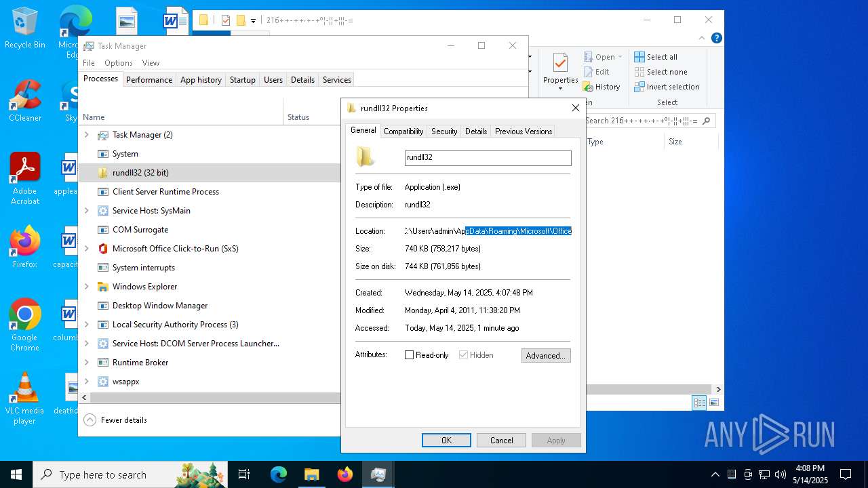868x488 pixels.
Task: Click OK in rundll32 Properties
Action: click(x=446, y=441)
